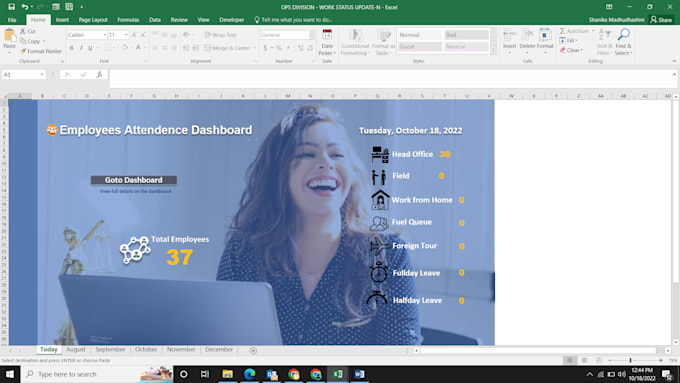
Task: Open Word from the taskbar
Action: tap(360, 374)
